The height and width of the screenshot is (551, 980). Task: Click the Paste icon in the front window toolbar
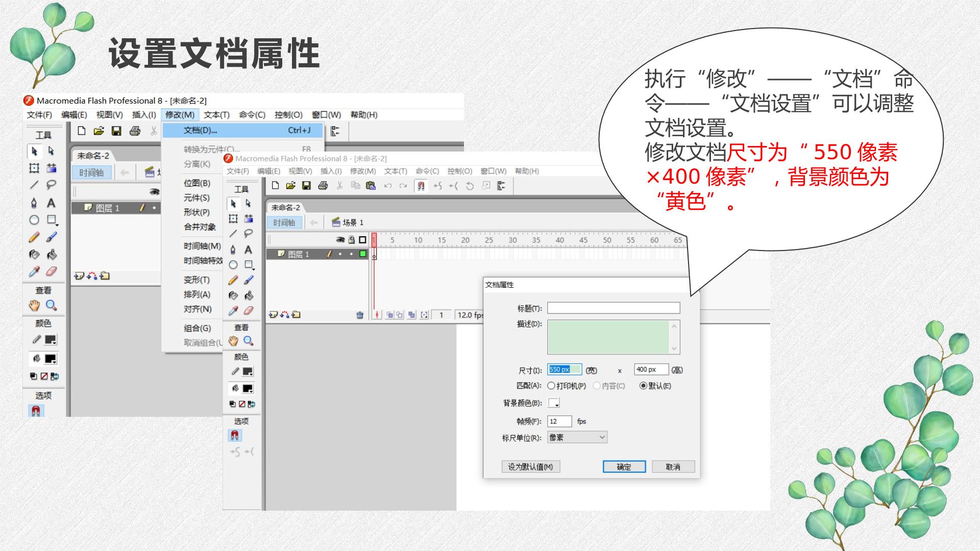click(x=371, y=186)
